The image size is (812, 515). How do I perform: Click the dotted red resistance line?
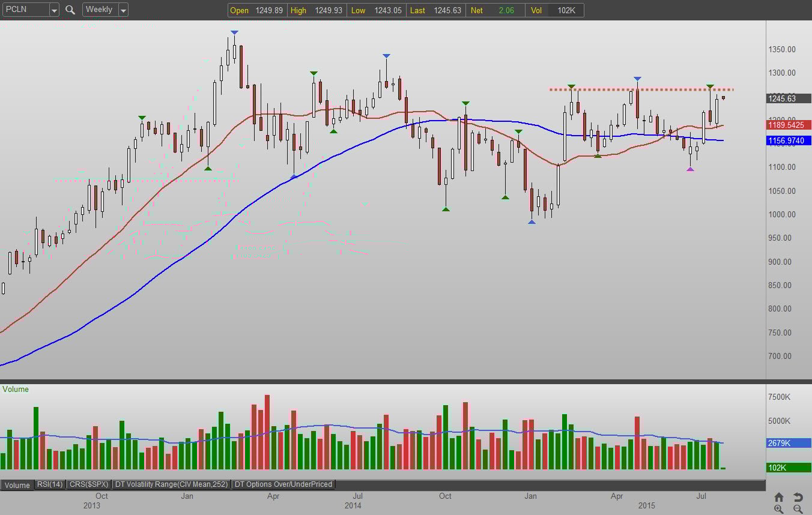(x=641, y=90)
